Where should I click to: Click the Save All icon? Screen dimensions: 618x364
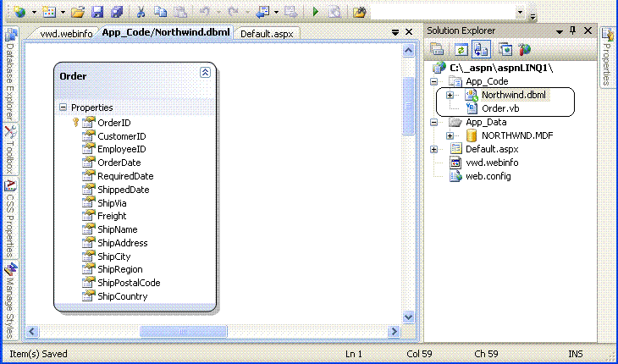117,12
